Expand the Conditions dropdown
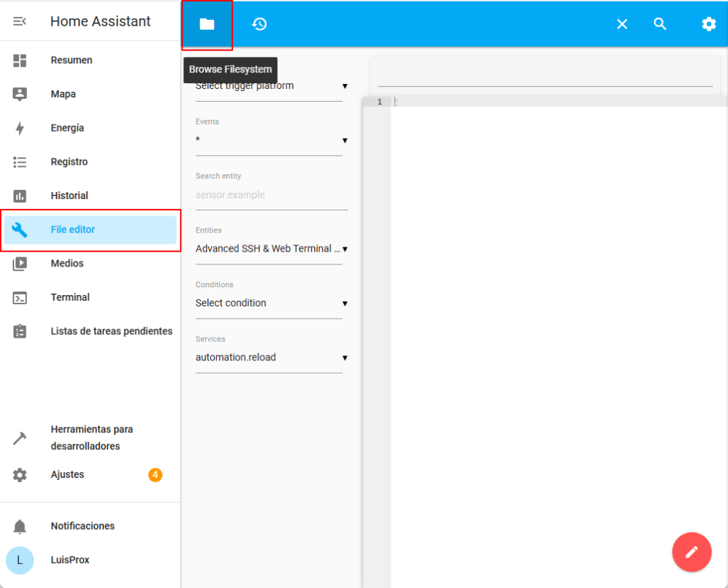The width and height of the screenshot is (728, 588). point(269,303)
